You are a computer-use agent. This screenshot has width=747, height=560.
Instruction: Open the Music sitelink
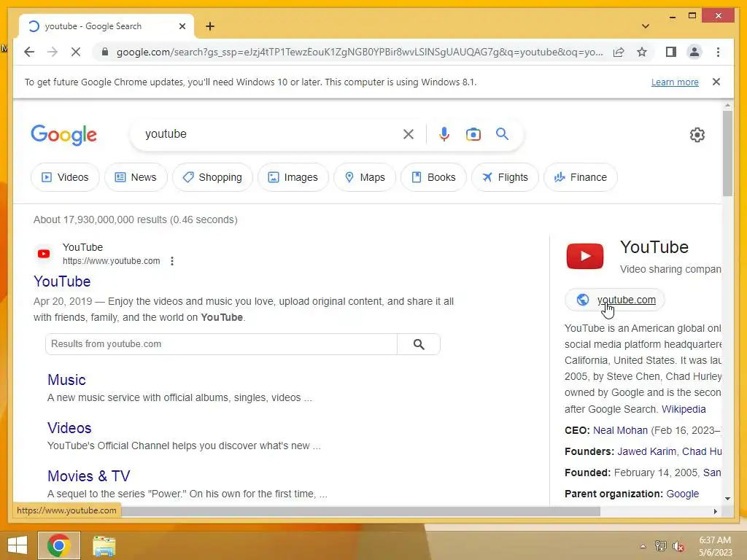(x=66, y=380)
